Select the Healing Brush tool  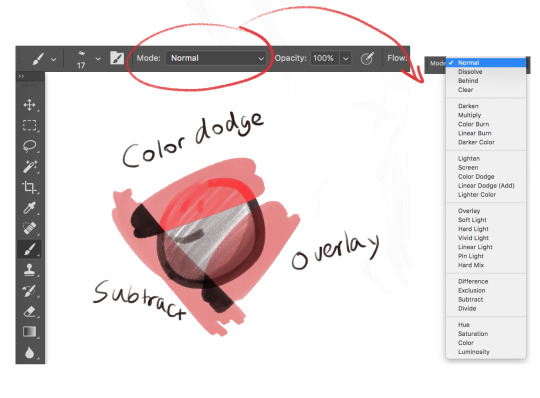click(30, 228)
